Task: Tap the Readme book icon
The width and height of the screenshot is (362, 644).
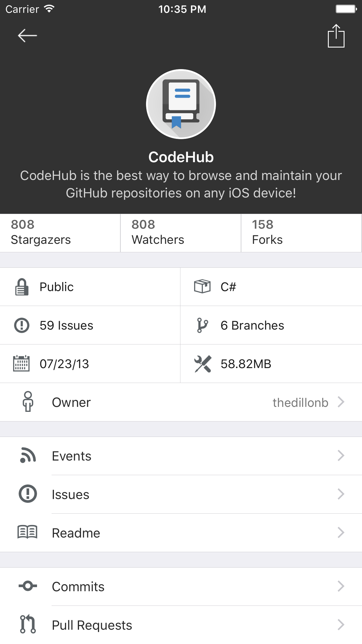Action: point(27,532)
